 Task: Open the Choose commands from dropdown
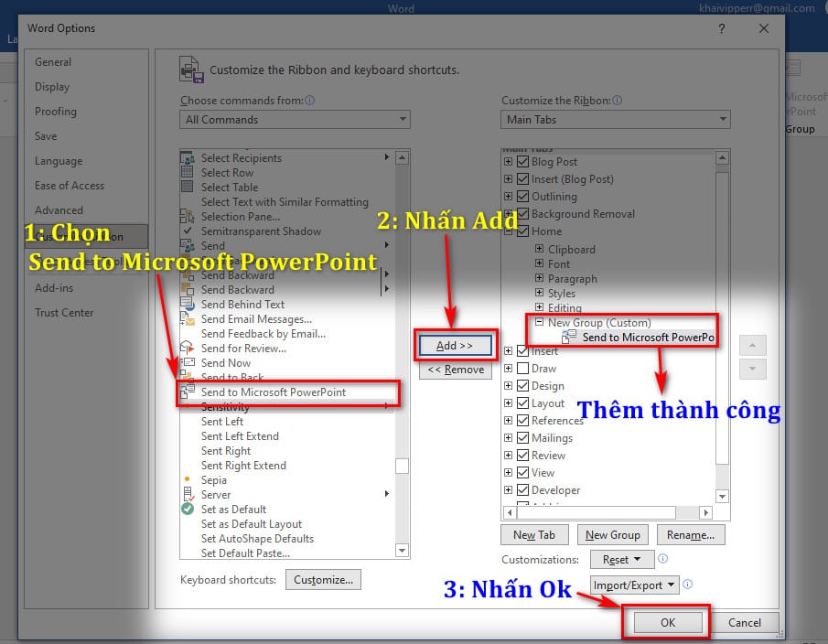[x=401, y=119]
